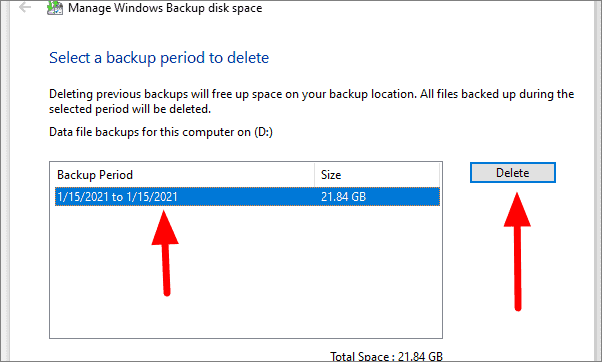Click the 'Select a backup period to delete' heading

159,58
